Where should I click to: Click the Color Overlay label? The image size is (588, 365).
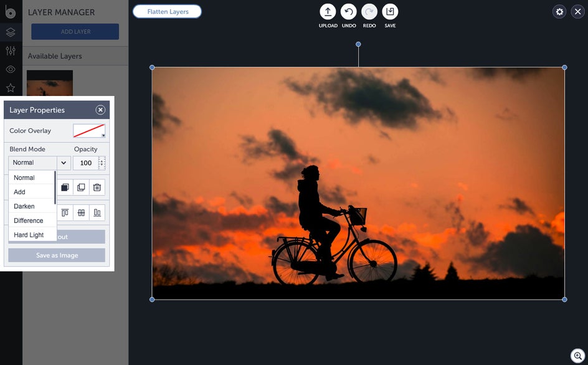[x=30, y=131]
